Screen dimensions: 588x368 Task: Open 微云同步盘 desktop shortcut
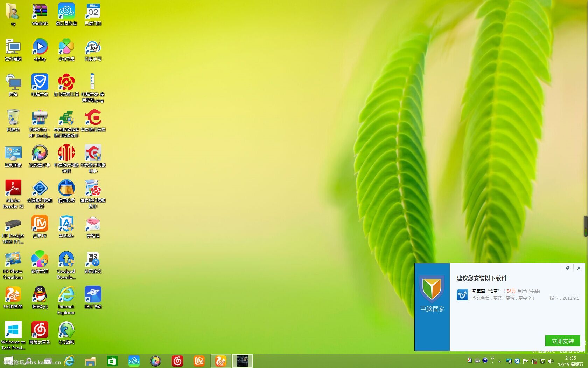(x=66, y=14)
